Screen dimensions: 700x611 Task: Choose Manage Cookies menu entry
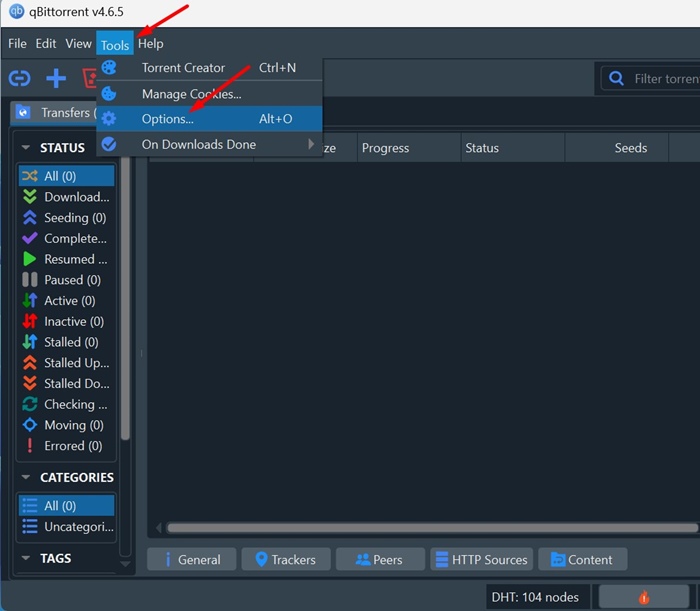point(209,94)
